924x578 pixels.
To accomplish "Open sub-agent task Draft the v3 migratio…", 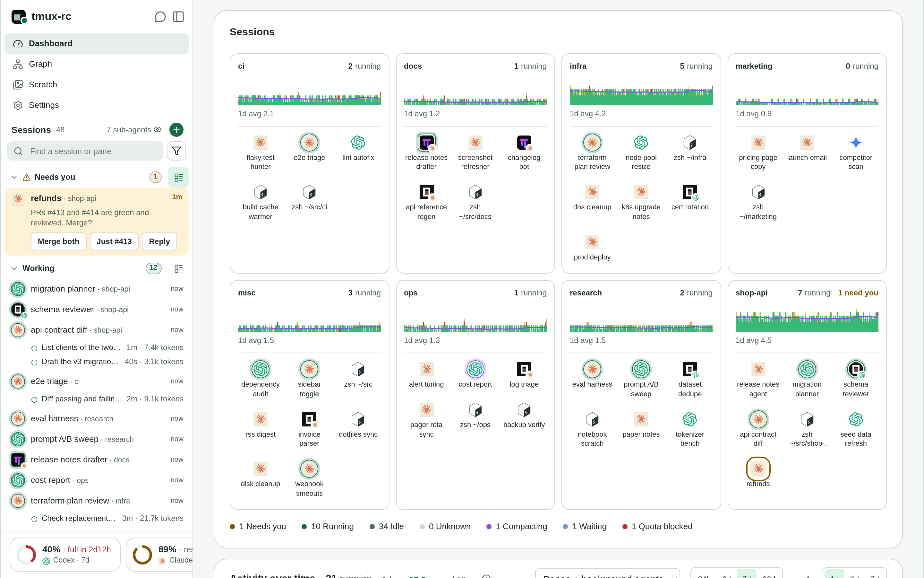I will [x=107, y=362].
